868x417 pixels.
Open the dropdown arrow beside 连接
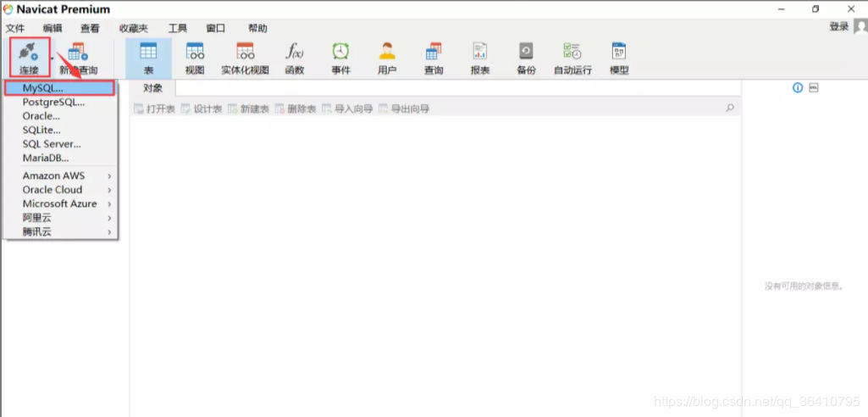(52, 58)
